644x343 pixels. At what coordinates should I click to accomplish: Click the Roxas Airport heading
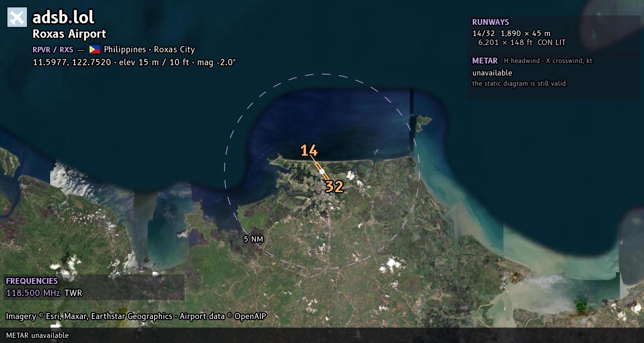69,34
